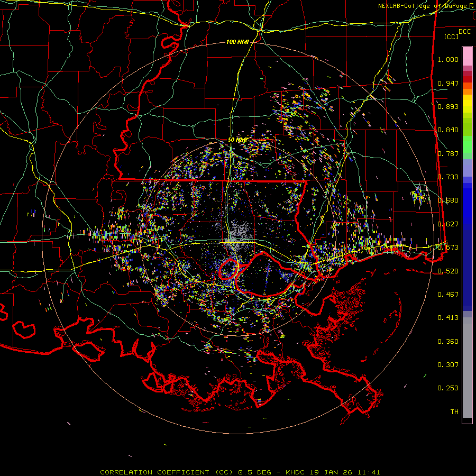Viewport: 476px width, 476px height.
Task: Click the 100 NMI range ring label
Action: (x=237, y=42)
